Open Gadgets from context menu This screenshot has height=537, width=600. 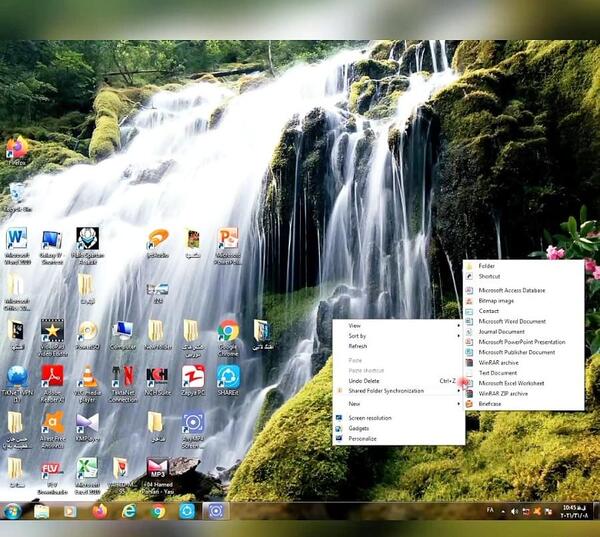(399, 428)
